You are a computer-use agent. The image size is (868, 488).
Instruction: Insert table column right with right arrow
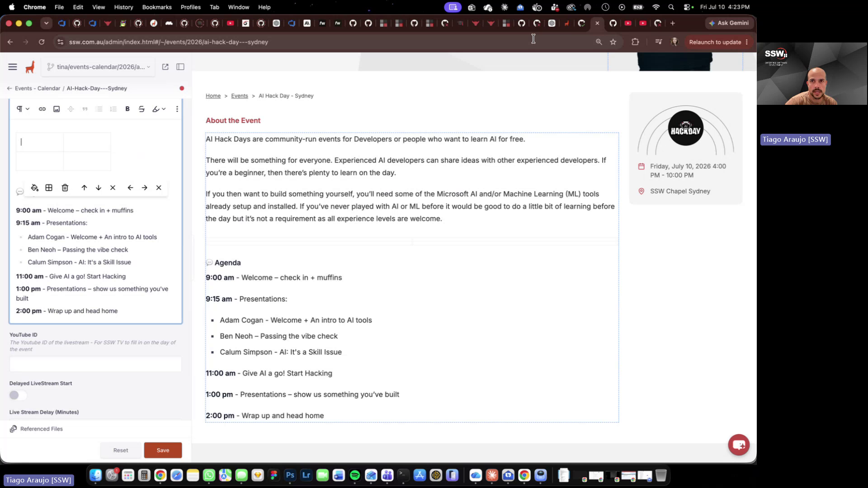pos(145,188)
